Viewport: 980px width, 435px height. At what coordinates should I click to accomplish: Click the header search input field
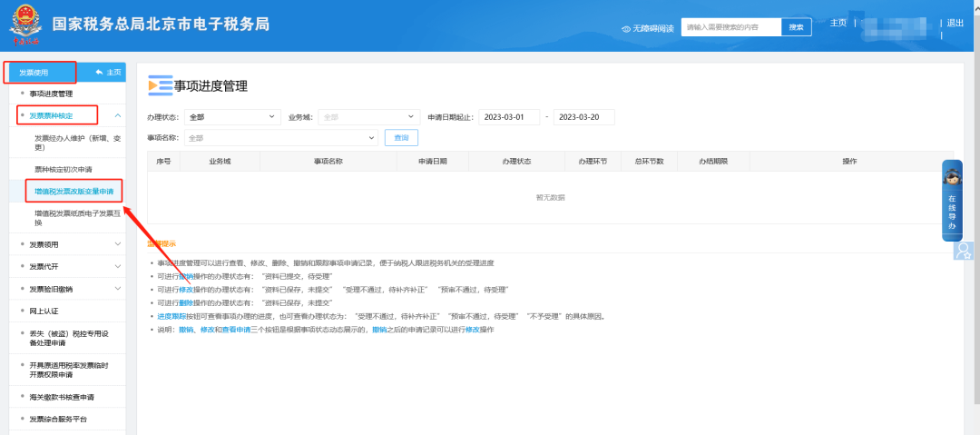click(731, 27)
